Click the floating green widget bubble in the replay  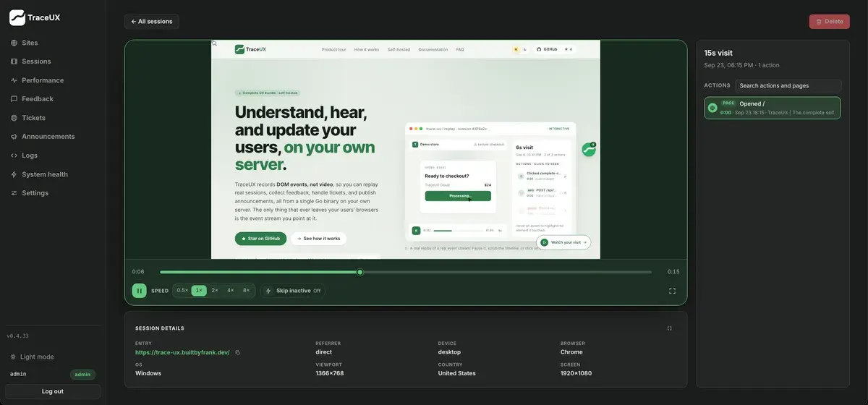(x=589, y=149)
